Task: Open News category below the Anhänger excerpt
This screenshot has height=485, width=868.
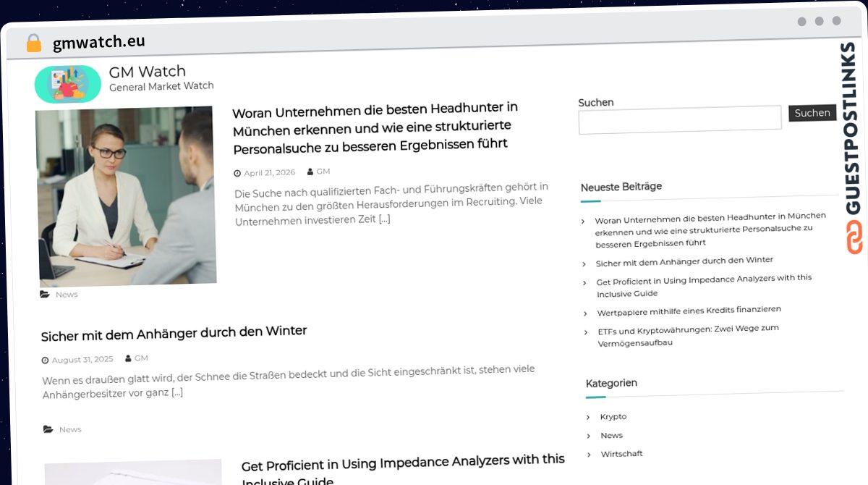Action: pyautogui.click(x=70, y=429)
